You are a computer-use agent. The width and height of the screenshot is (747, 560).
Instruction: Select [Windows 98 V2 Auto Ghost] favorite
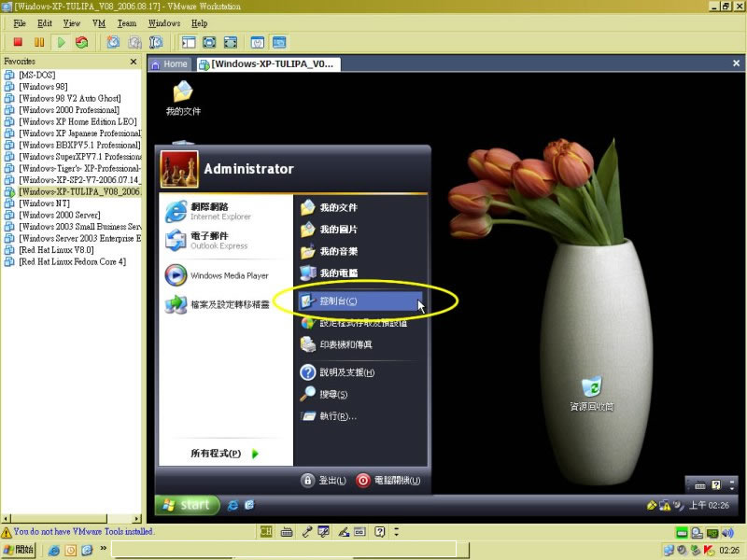(69, 99)
